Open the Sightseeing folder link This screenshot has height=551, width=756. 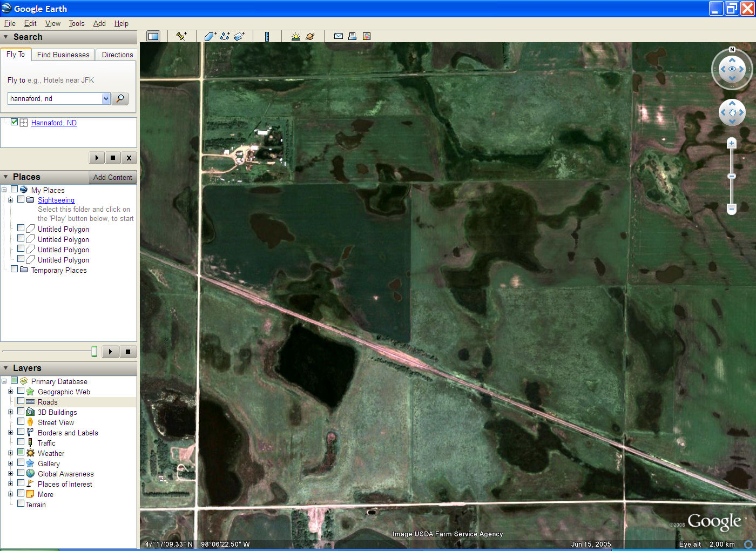click(x=56, y=200)
